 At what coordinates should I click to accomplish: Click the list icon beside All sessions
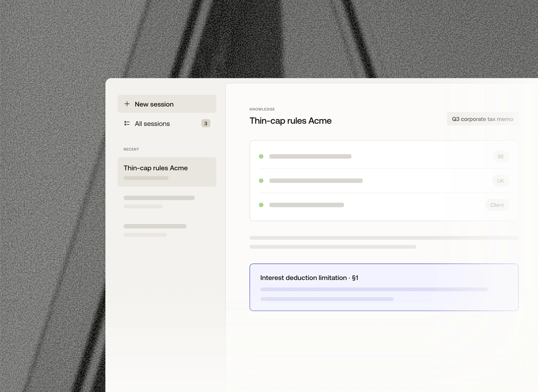[127, 123]
